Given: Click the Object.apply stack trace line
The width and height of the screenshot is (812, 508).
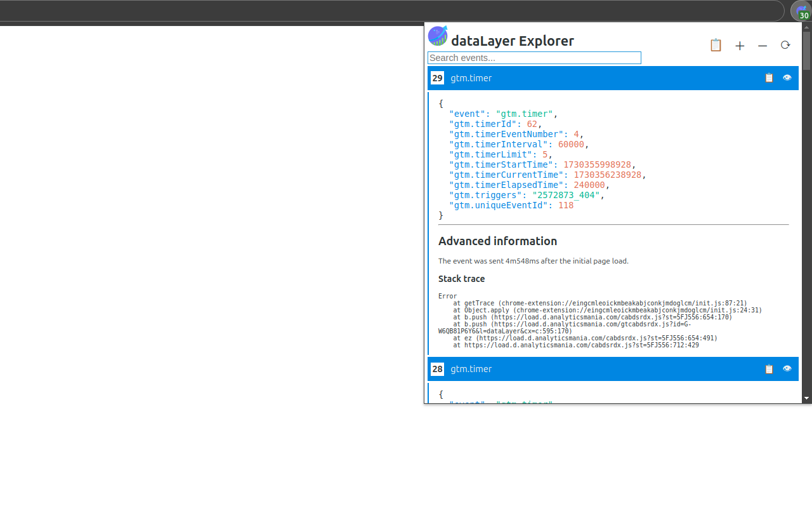Looking at the screenshot, I should tap(607, 311).
